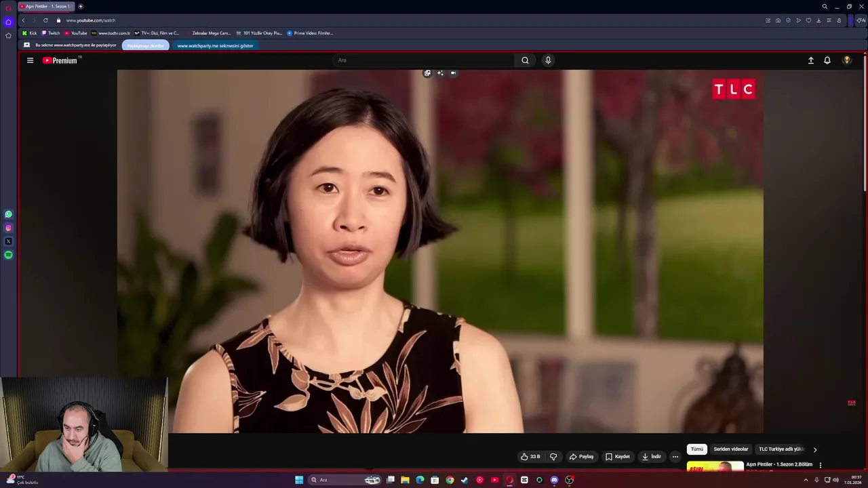Open options for Aşırı Pintiler 2.Bölüm video

pyautogui.click(x=821, y=466)
